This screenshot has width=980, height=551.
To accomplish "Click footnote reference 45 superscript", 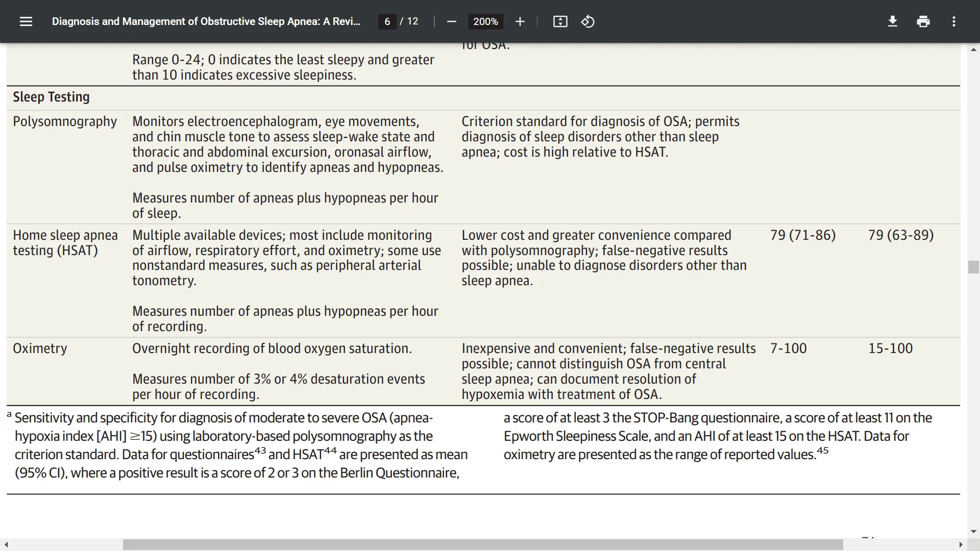I will tap(822, 450).
